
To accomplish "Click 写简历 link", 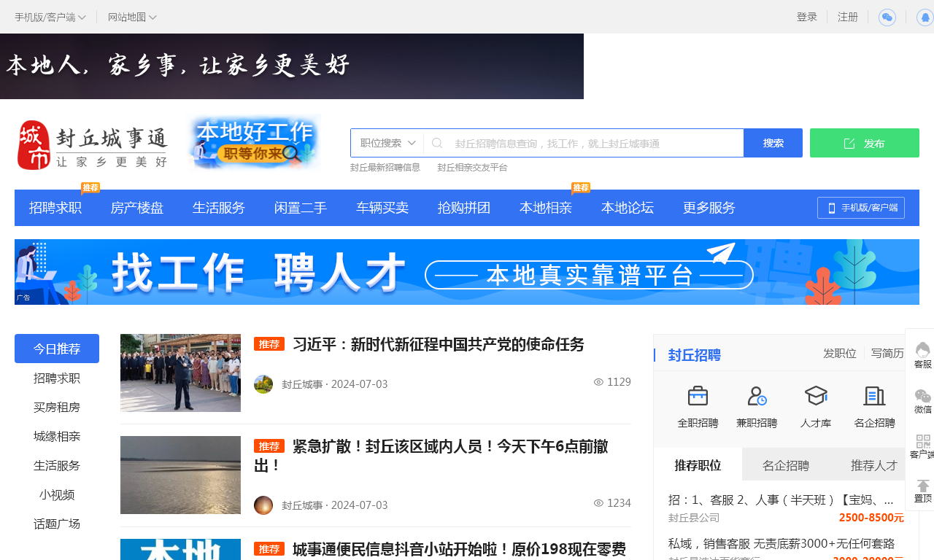I will tap(887, 353).
